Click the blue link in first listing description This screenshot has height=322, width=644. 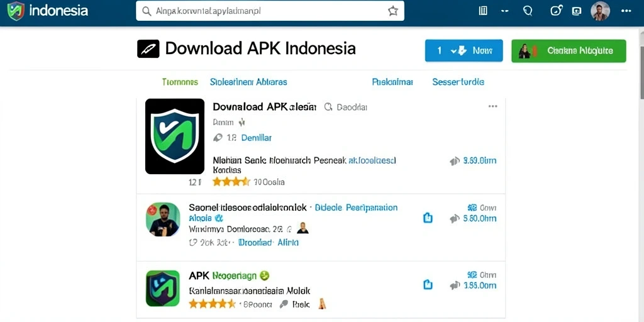372,160
